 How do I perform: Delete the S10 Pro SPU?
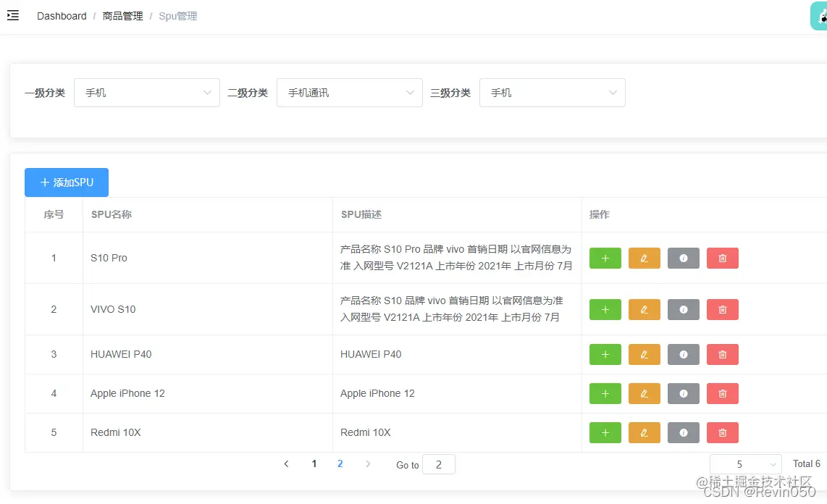(x=722, y=259)
